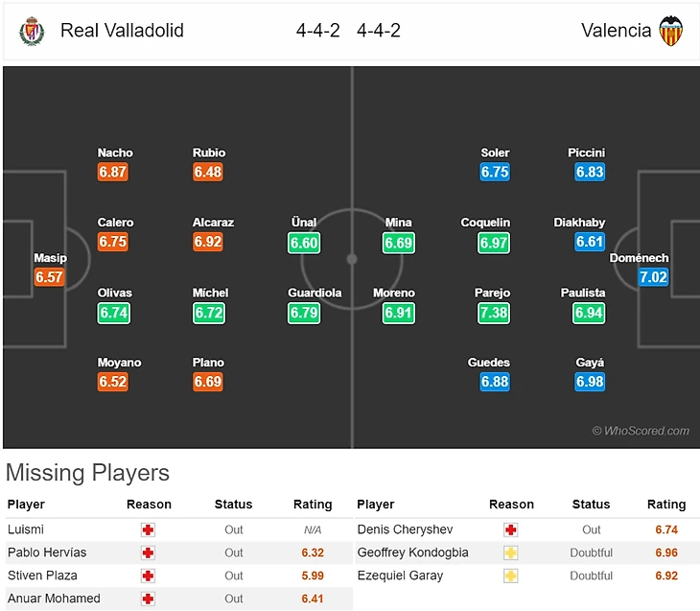Click Geoffrey Kondogbia's yellow doubtful icon
Viewport: 700px width, 611px height.
[x=511, y=552]
